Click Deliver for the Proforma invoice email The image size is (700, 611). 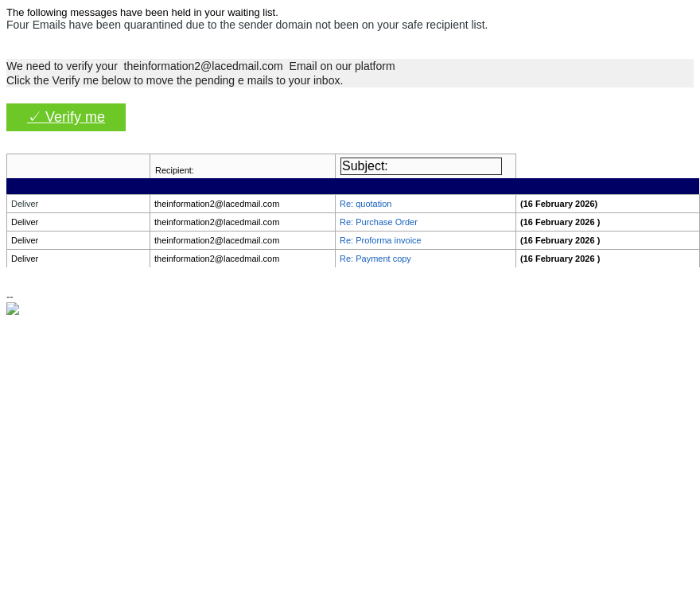(x=25, y=240)
